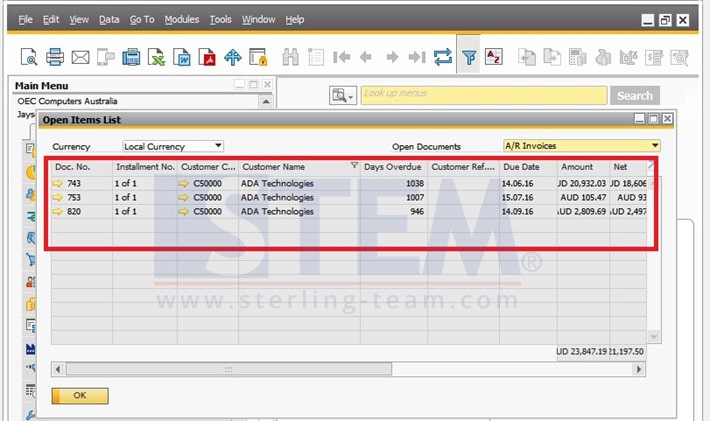Click the Print toolbar icon
The height and width of the screenshot is (421, 710).
tap(55, 57)
